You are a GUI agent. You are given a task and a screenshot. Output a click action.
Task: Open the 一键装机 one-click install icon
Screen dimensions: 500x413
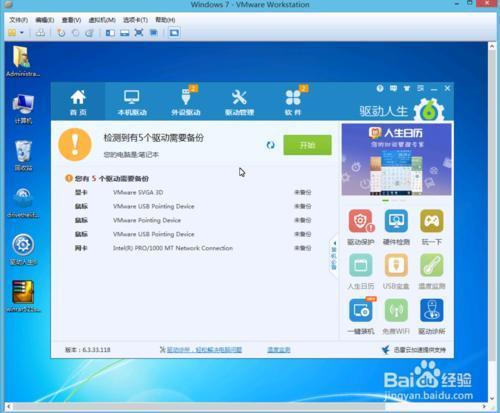coord(360,310)
